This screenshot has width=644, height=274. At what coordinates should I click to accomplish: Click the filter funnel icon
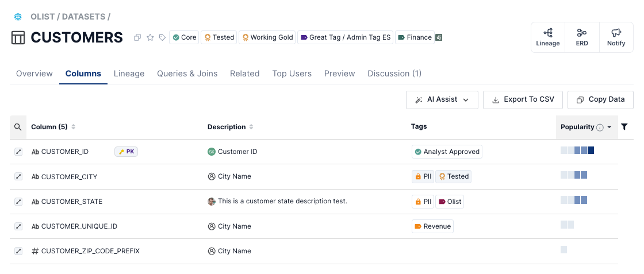click(624, 127)
